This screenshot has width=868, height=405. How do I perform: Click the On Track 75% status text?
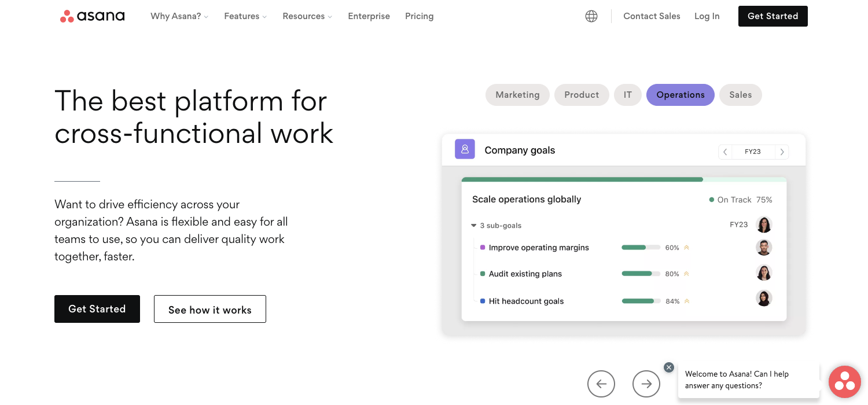pyautogui.click(x=745, y=200)
